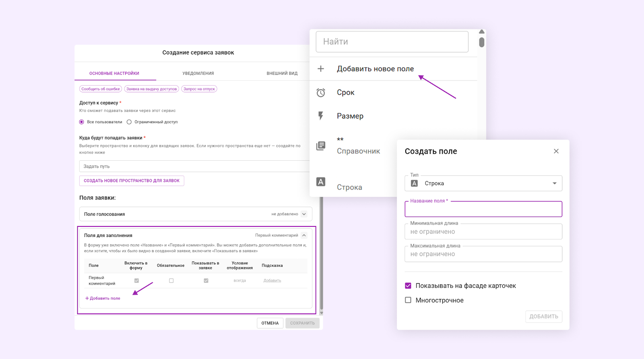The height and width of the screenshot is (359, 644).
Task: Click the Строка letter A icon in list
Action: [321, 182]
